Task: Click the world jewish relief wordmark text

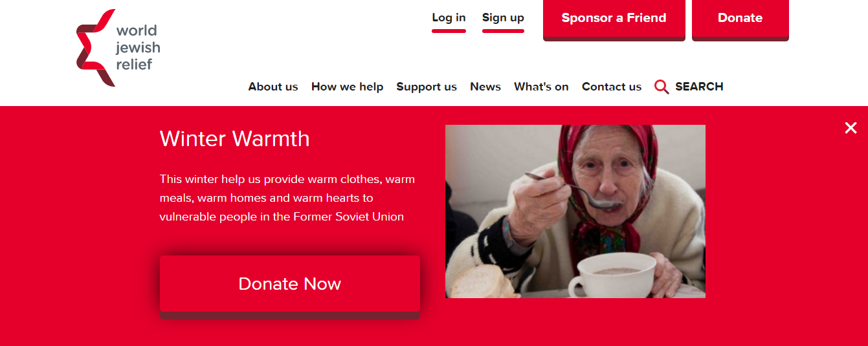Action: [x=138, y=47]
